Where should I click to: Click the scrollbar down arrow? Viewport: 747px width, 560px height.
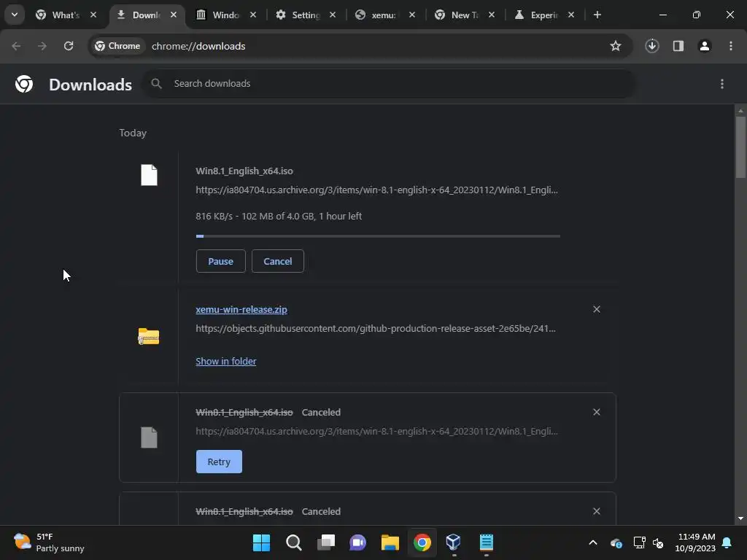[x=740, y=518]
